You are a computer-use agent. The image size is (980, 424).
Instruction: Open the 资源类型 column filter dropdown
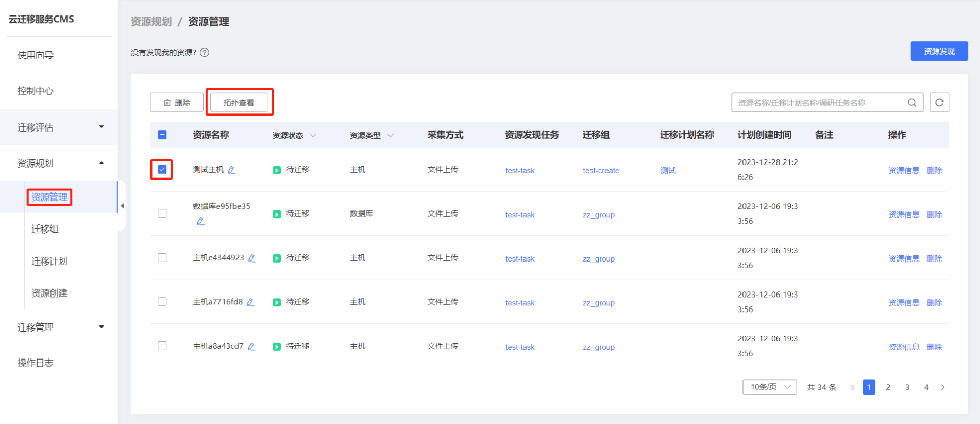click(x=390, y=135)
